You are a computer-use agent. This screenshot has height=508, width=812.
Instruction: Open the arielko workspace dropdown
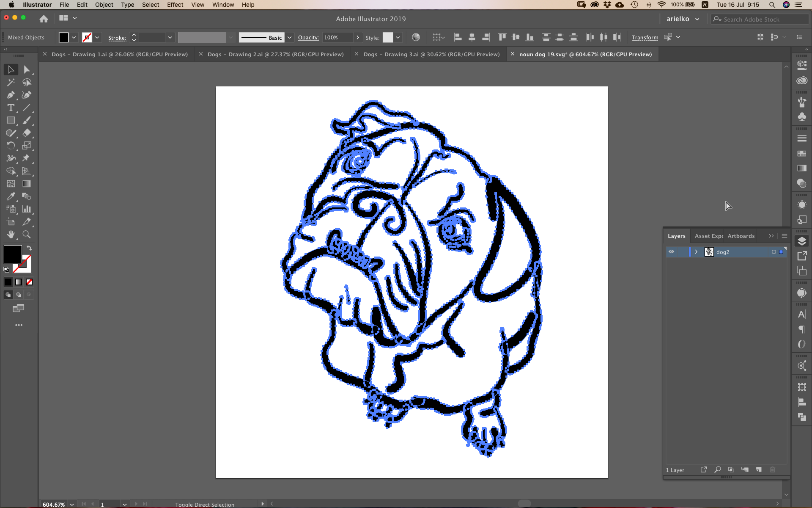pos(697,19)
